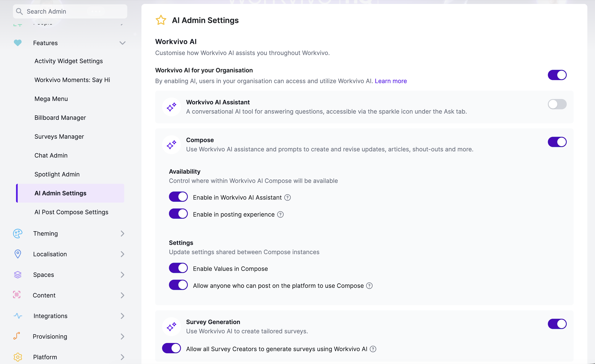Click the Localisation pin icon
Screen dimensions: 595x364
tap(18, 254)
